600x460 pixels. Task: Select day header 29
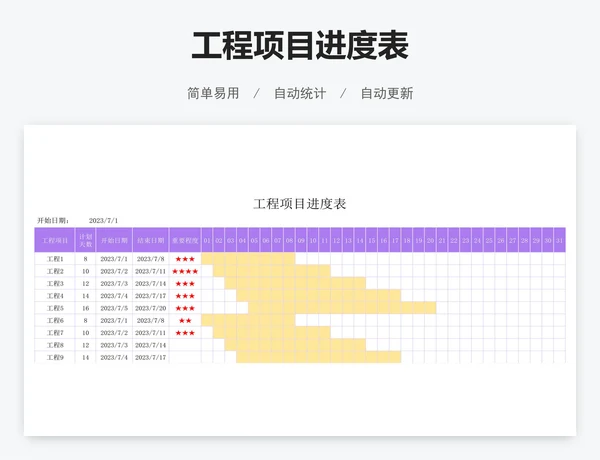click(x=536, y=240)
